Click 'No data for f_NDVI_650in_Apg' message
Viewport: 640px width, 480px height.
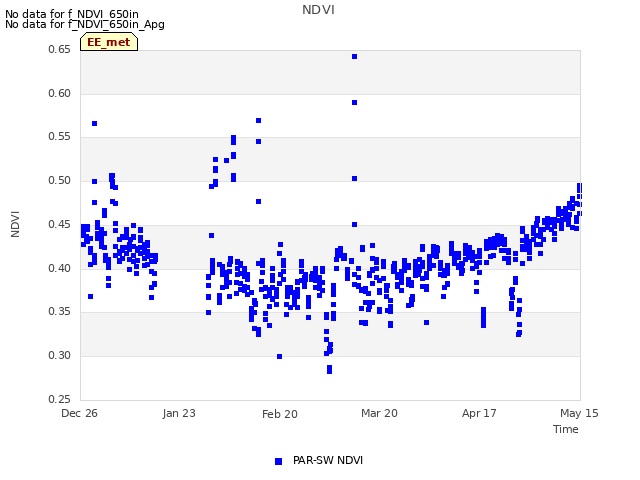coord(85,24)
